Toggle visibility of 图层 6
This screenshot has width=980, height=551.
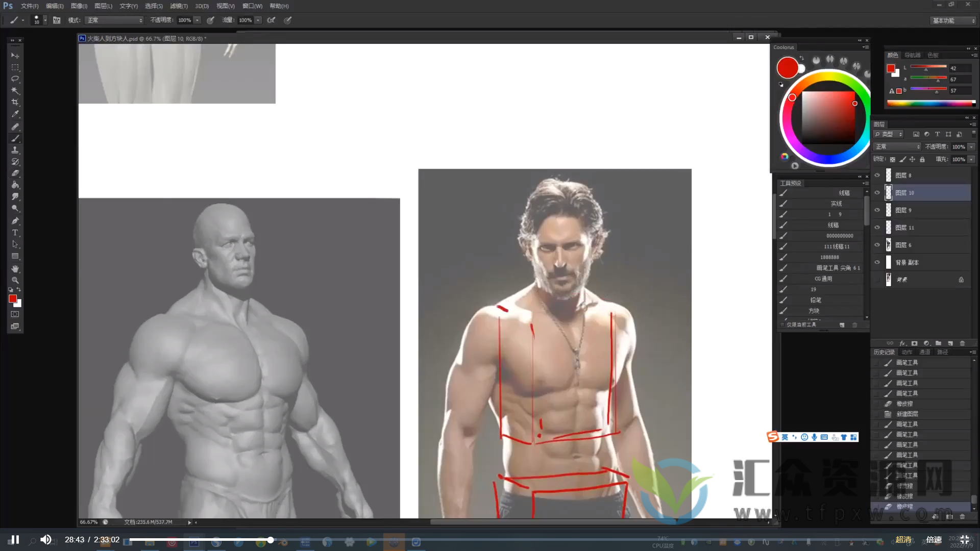coord(877,245)
